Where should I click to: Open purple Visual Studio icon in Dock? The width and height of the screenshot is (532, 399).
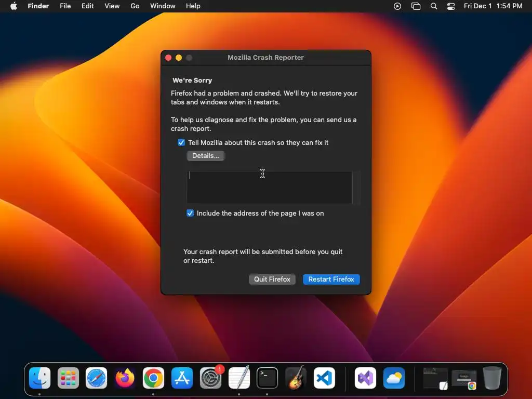click(365, 378)
